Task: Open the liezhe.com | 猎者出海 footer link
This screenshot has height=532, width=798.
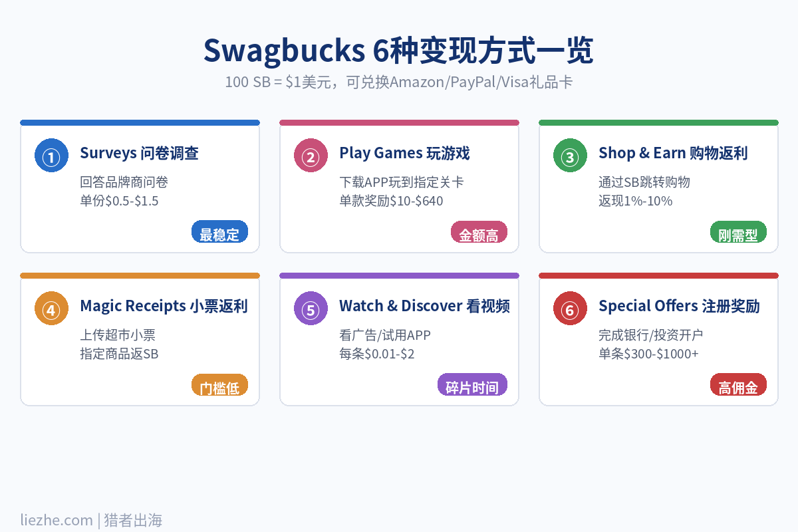Action: (x=91, y=520)
